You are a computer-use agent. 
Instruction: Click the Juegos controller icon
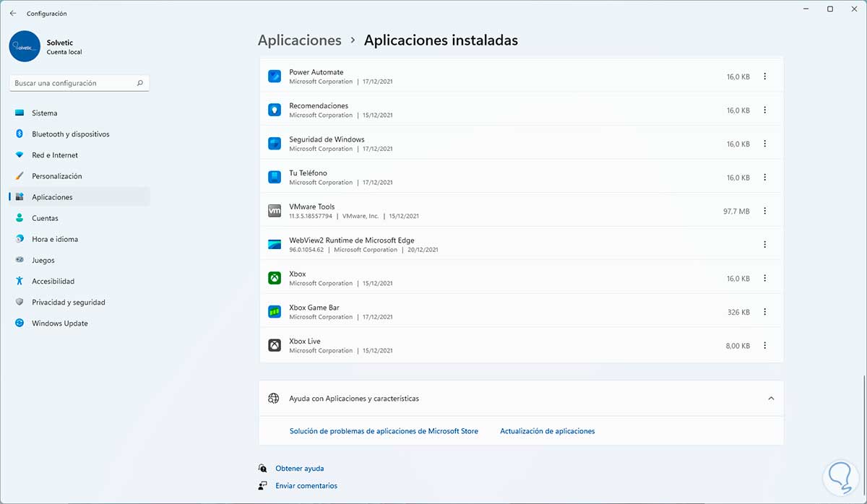[x=20, y=260]
